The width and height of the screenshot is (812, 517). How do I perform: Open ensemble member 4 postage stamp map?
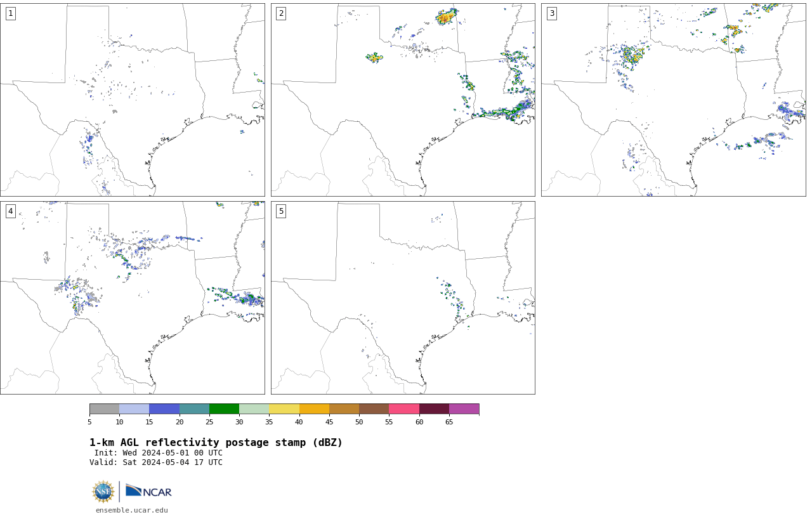pos(133,298)
